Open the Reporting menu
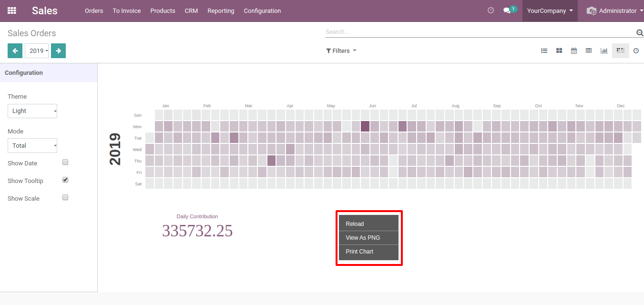 [x=221, y=10]
